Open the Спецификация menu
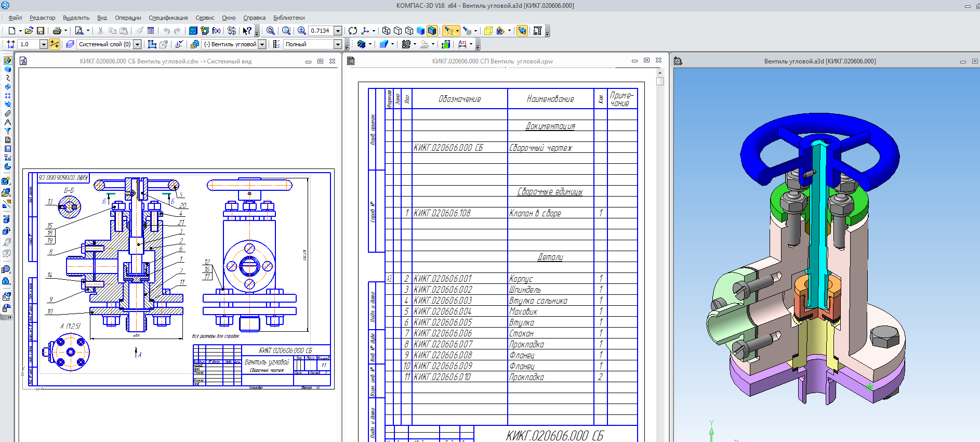The height and width of the screenshot is (442, 980). tap(168, 18)
